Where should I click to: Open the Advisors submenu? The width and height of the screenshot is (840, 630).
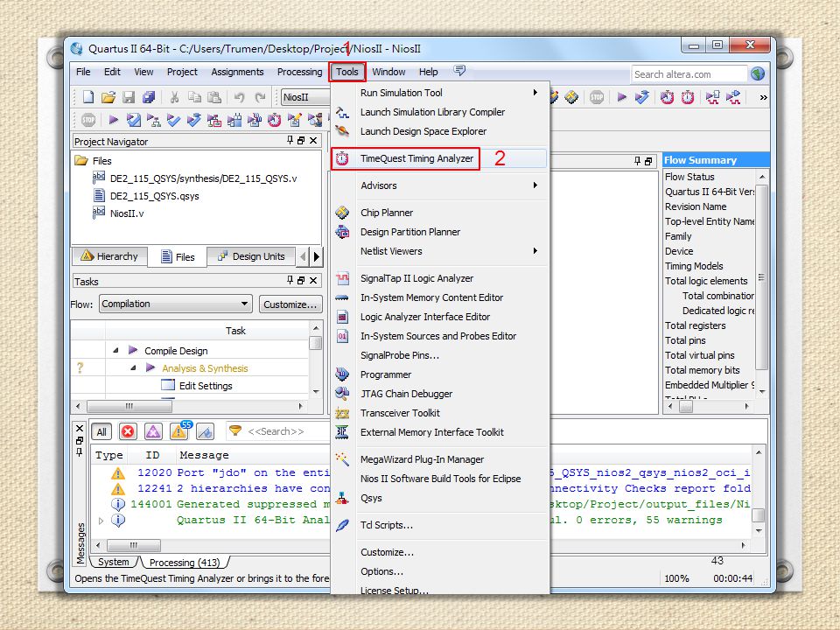point(440,185)
